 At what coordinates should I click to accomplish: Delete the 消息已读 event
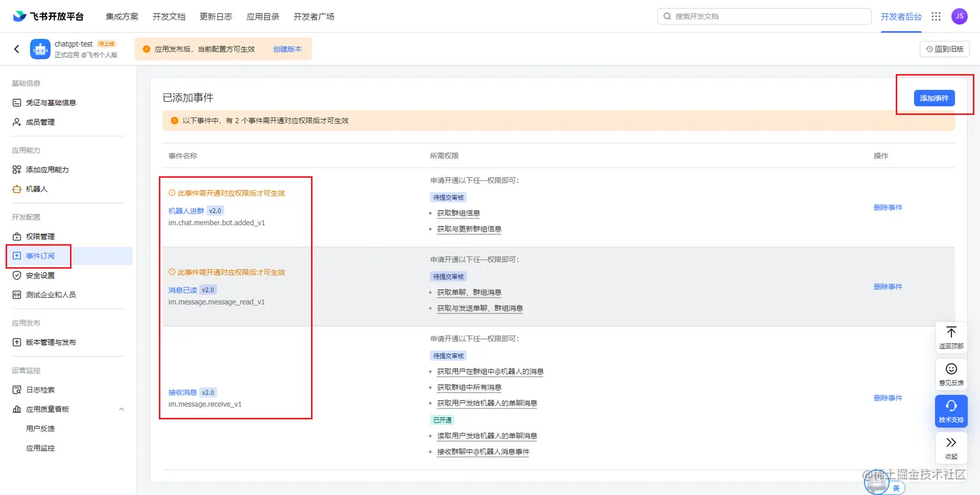[888, 287]
